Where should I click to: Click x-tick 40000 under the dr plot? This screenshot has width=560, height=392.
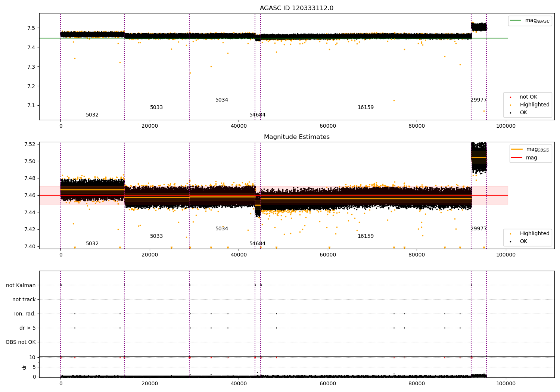pyautogui.click(x=239, y=383)
